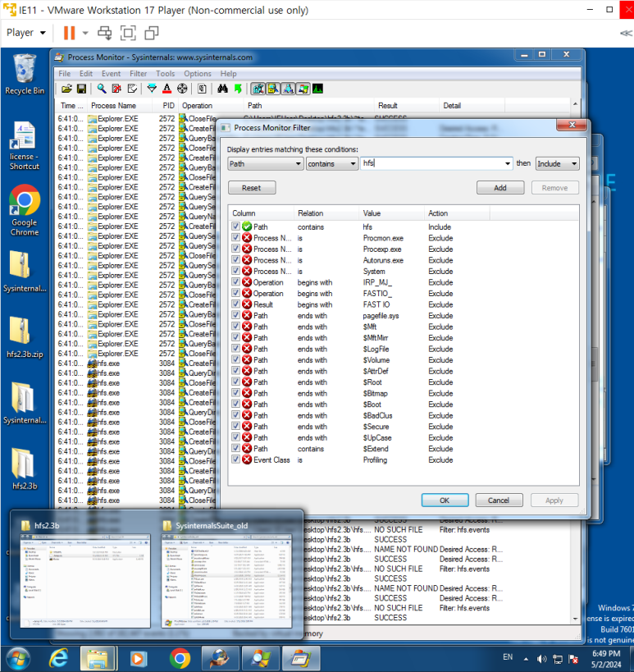Open the Tools menu
Viewport: 634px width, 672px height.
(165, 74)
